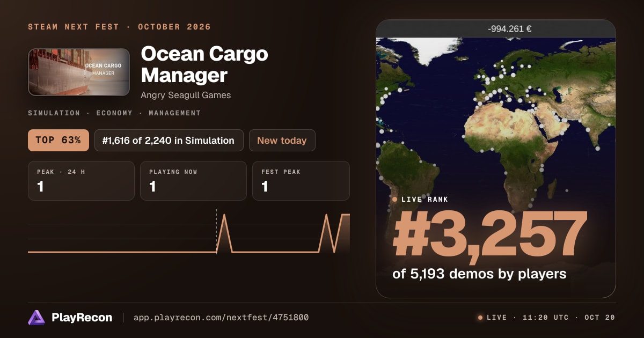Click the New today badge

(282, 141)
